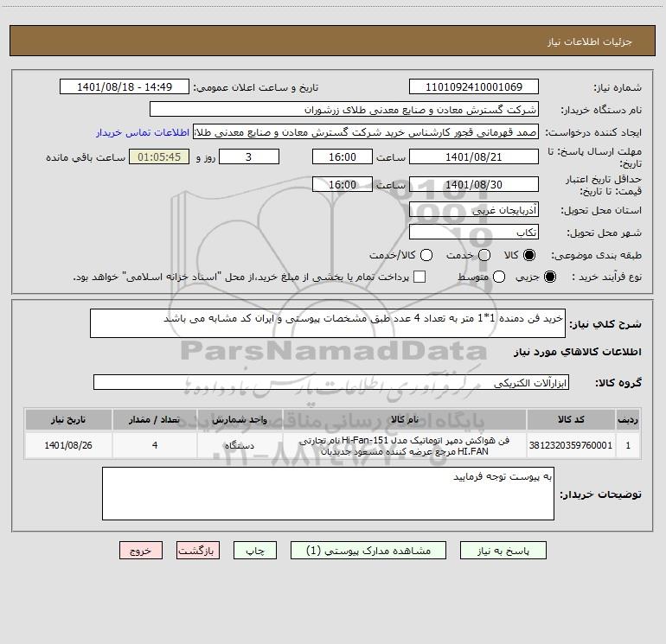Image resolution: width=666 pixels, height=644 pixels.
Task: Click the اطلاعات کالاهای مورد نیاز section heading
Action: (x=578, y=352)
